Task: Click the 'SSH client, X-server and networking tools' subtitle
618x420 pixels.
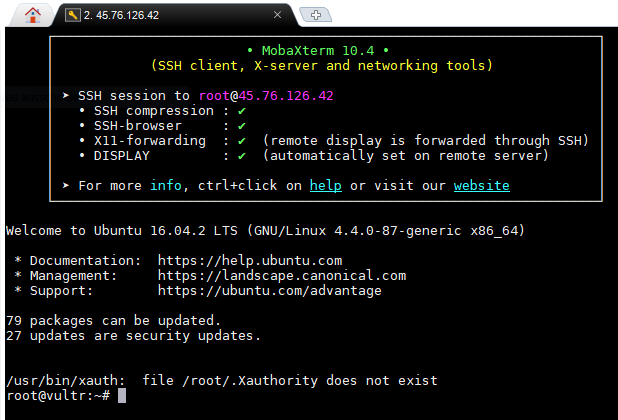Action: pos(322,65)
